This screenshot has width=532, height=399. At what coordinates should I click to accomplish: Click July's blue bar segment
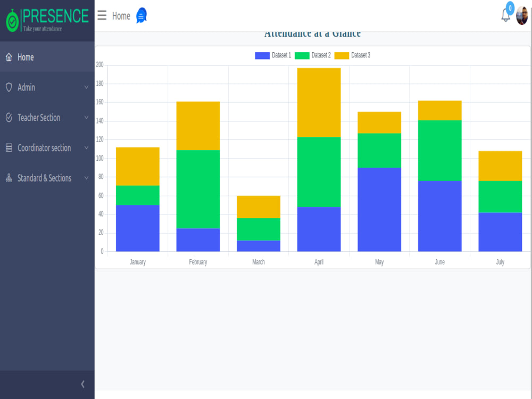pyautogui.click(x=500, y=232)
